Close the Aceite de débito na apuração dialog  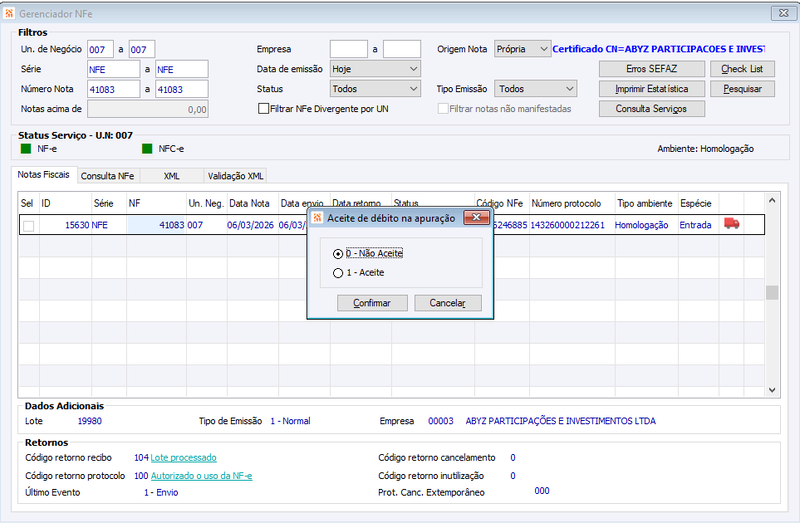coord(476,217)
